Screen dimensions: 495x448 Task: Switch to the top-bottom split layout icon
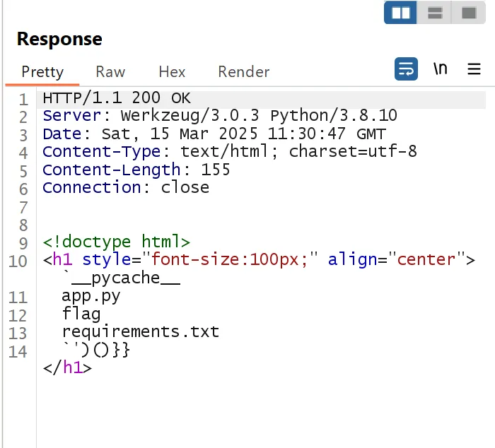[435, 13]
